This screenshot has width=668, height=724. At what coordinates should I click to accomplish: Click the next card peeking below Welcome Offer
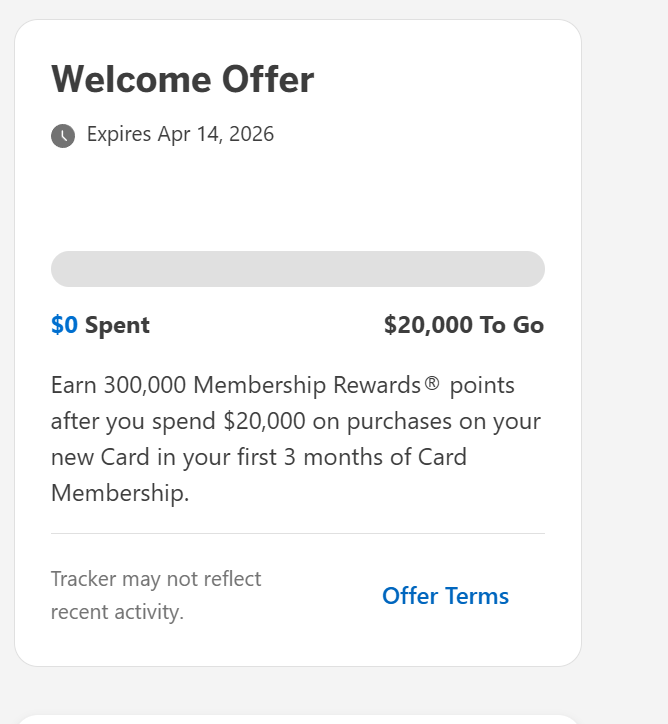click(x=297, y=718)
